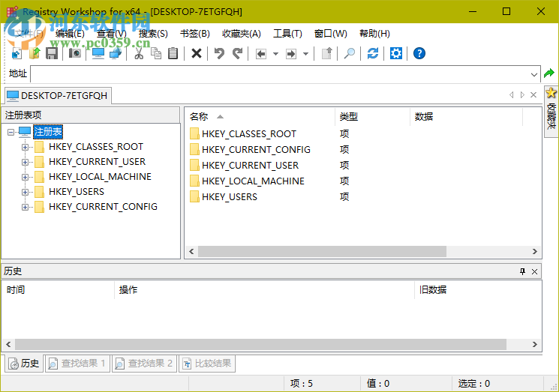Image resolution: width=559 pixels, height=392 pixels.
Task: Expand HKEY_CLASSES_ROOT in the tree
Action: (25, 147)
